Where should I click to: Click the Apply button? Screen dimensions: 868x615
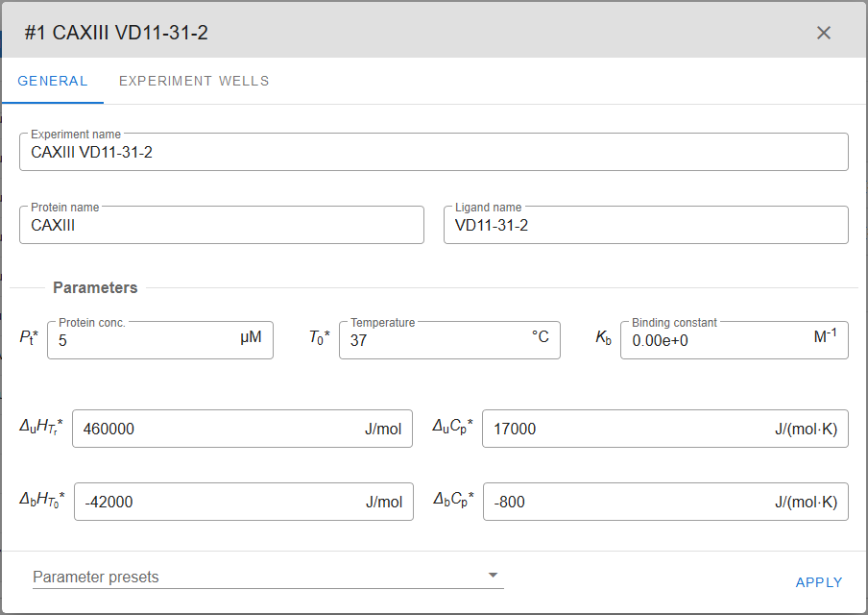pos(818,582)
